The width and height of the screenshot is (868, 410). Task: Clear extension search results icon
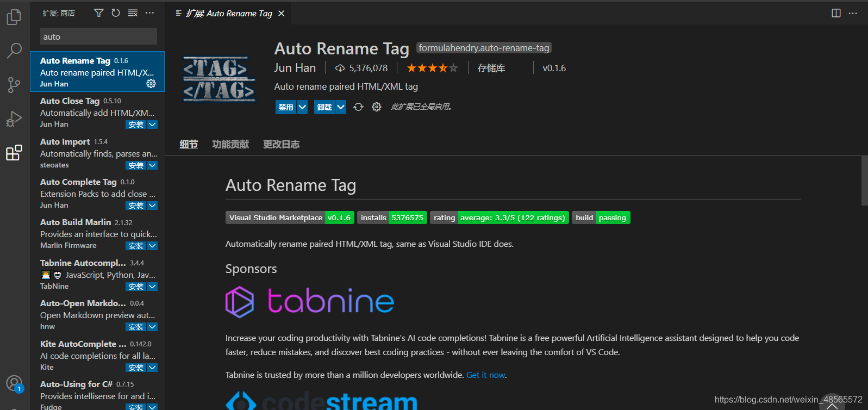click(x=133, y=13)
